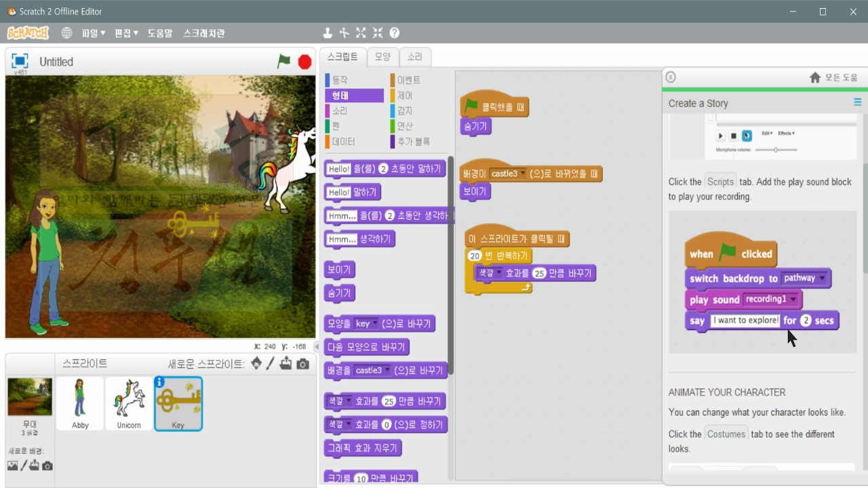
Task: Select the grow sprite tool
Action: pyautogui.click(x=360, y=32)
